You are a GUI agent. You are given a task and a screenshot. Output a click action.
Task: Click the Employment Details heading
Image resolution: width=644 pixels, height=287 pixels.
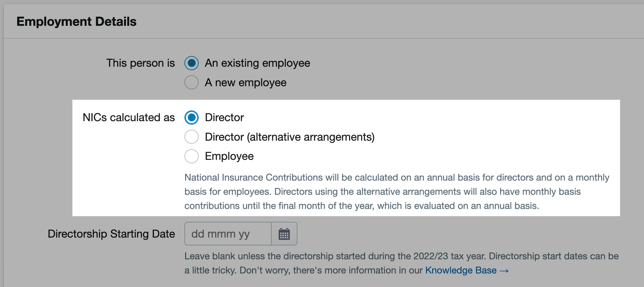tap(76, 22)
